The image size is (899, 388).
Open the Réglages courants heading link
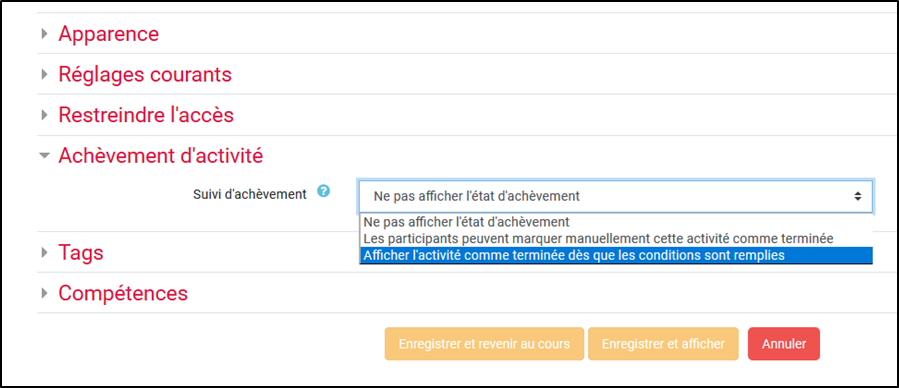click(x=145, y=75)
